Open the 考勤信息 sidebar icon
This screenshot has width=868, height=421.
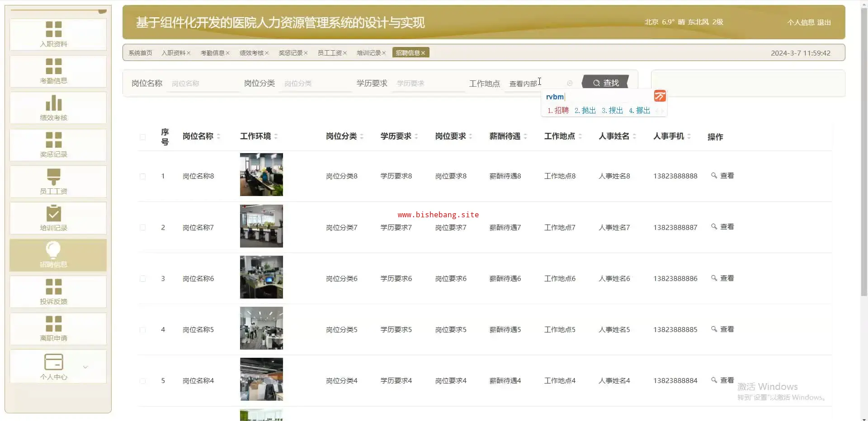pos(53,66)
